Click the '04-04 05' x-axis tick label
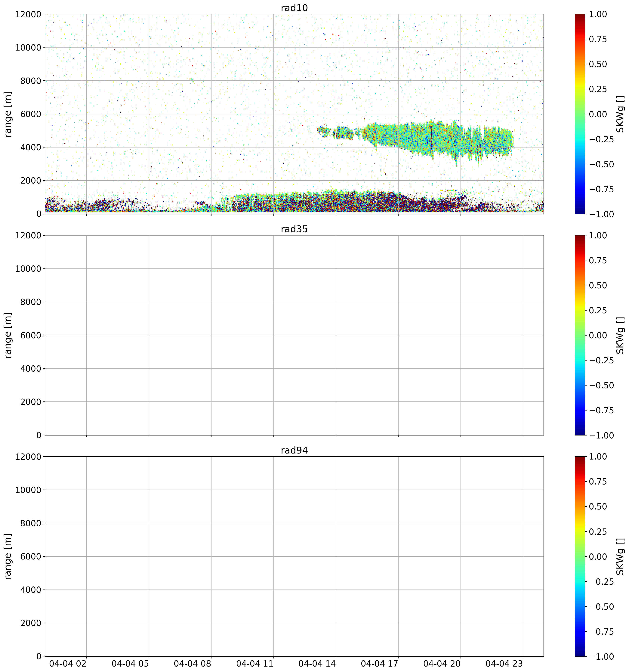This screenshot has width=629, height=672. (x=130, y=664)
